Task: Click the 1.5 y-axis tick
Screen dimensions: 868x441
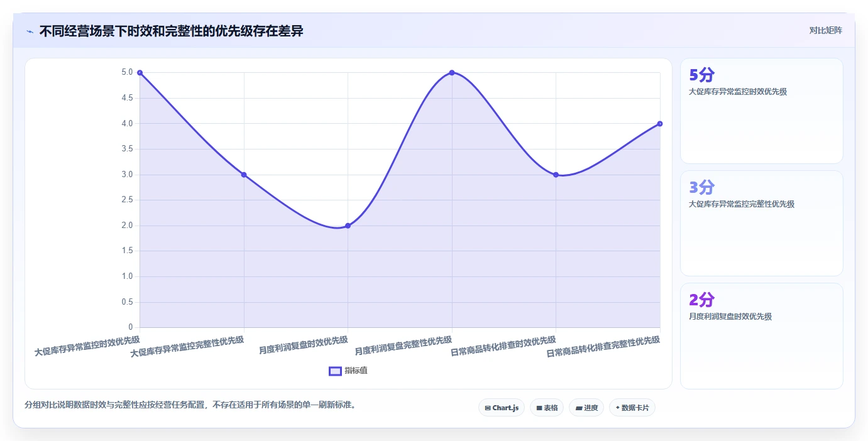Action: 128,251
